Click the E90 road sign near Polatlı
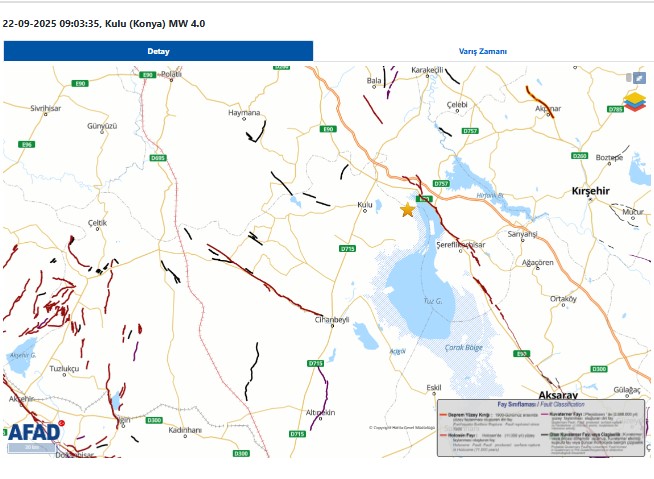654x479 pixels. coord(147,75)
